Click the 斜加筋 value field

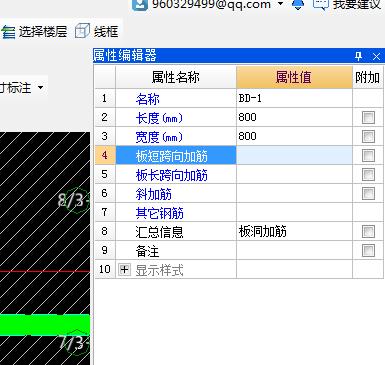click(294, 194)
